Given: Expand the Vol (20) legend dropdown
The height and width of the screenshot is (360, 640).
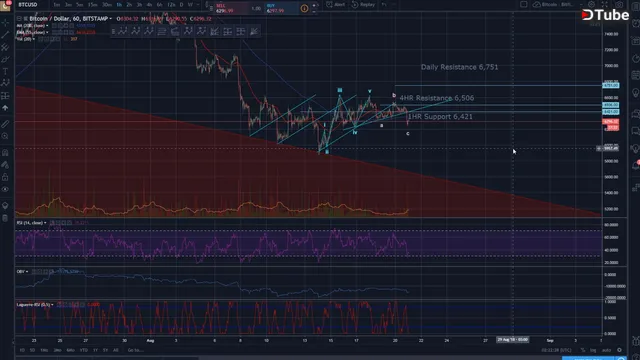Looking at the screenshot, I should click(x=33, y=39).
